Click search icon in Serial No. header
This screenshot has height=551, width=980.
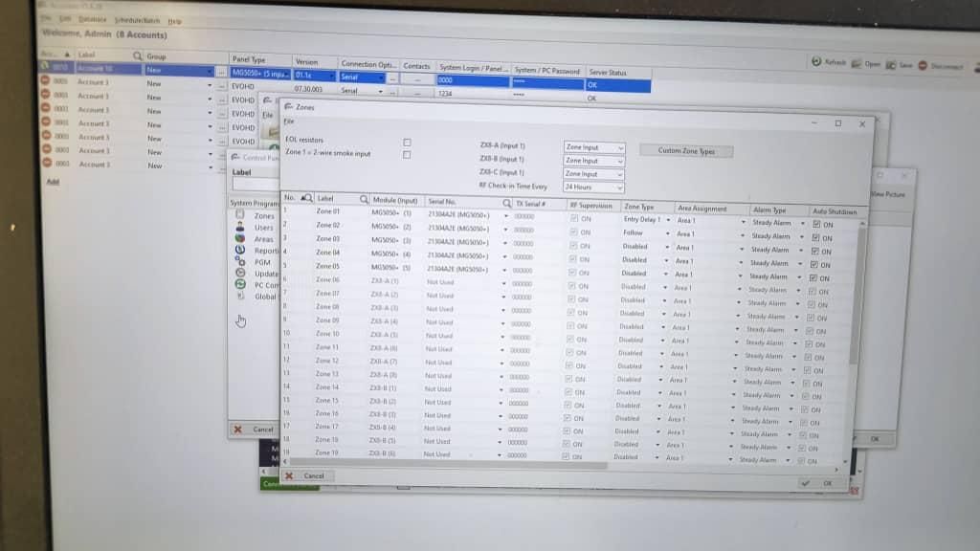(x=507, y=203)
